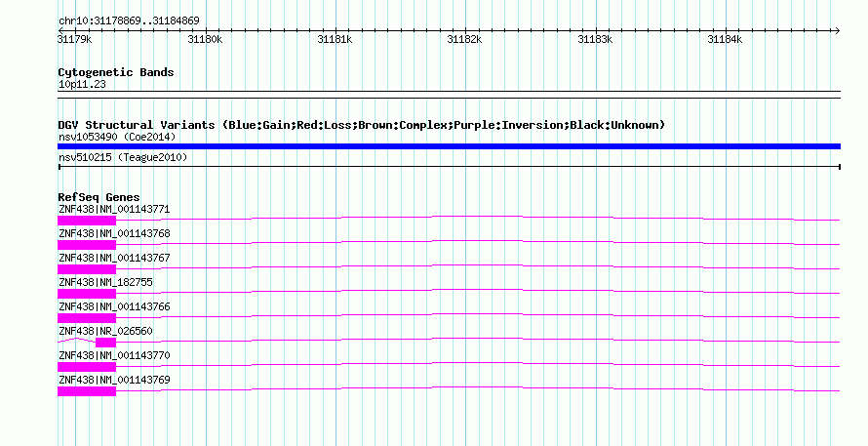Click the ZNF438|NM_001143767 transcript label

(114, 259)
